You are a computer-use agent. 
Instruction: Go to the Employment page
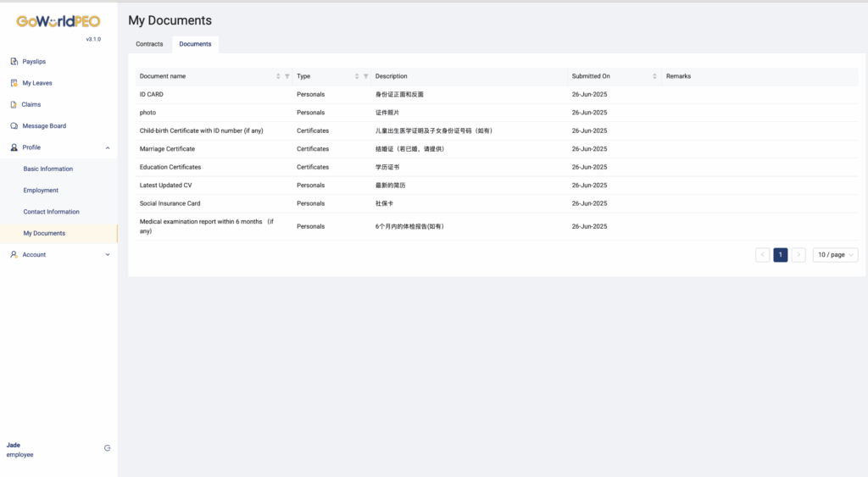[41, 191]
